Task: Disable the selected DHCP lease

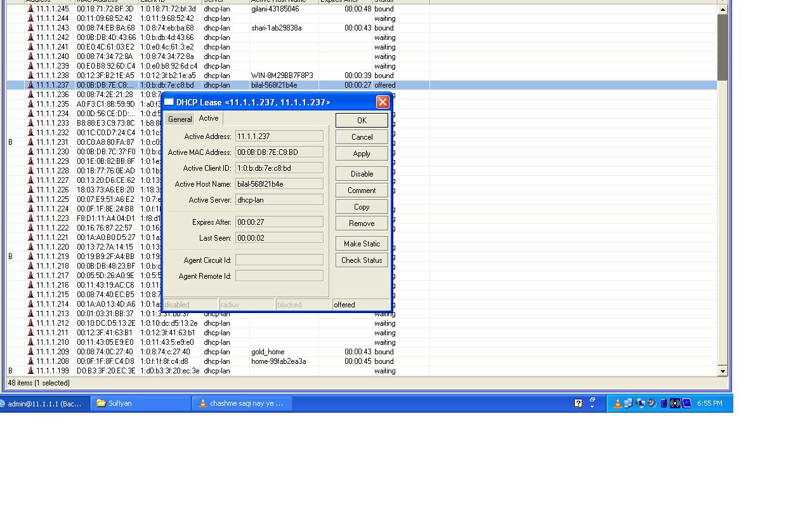Action: (361, 173)
